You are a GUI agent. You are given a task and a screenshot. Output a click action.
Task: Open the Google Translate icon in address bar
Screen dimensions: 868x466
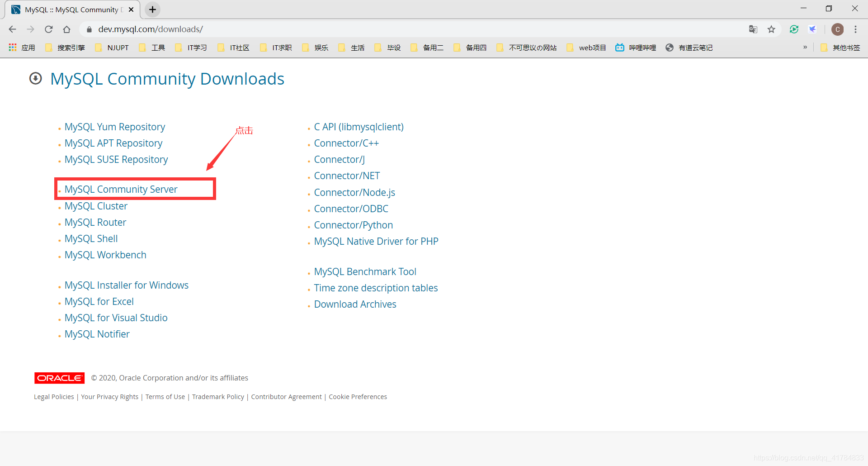[753, 29]
